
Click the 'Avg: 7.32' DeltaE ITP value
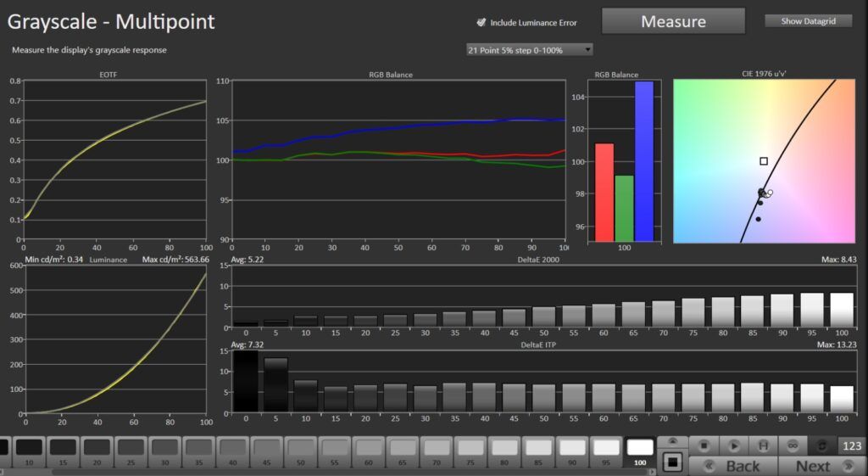point(247,344)
